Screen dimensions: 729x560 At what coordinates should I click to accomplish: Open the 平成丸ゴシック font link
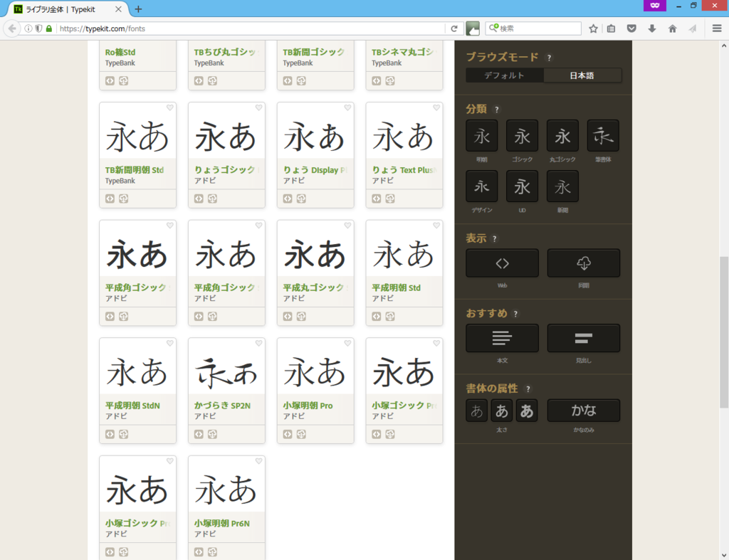pyautogui.click(x=314, y=287)
